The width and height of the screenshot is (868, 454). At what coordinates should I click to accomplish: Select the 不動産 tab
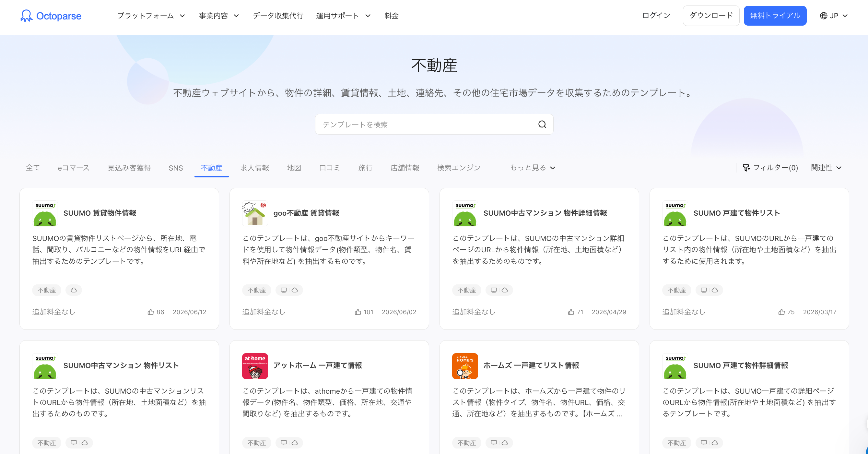pos(211,168)
